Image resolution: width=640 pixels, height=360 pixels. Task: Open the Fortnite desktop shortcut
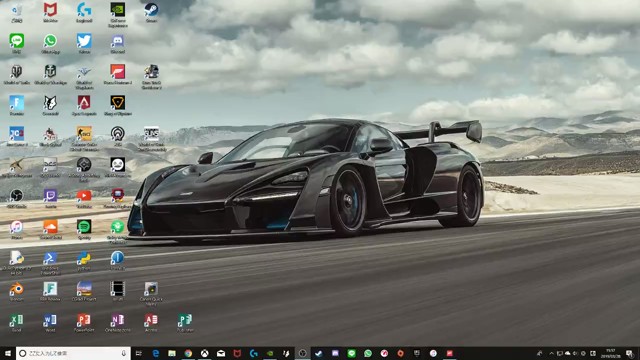click(x=16, y=105)
